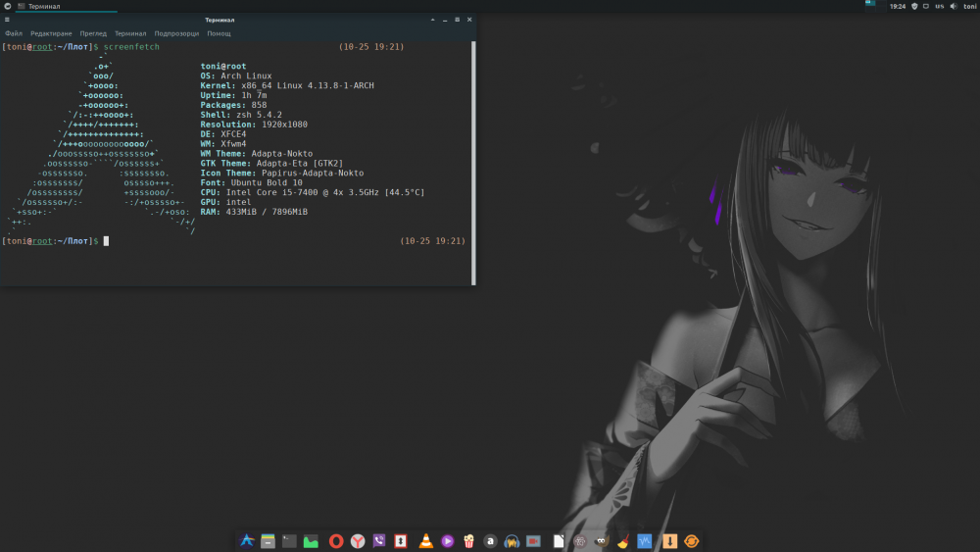The image size is (980, 552).
Task: Click the 19:24 clock in the panel
Action: pos(898,6)
